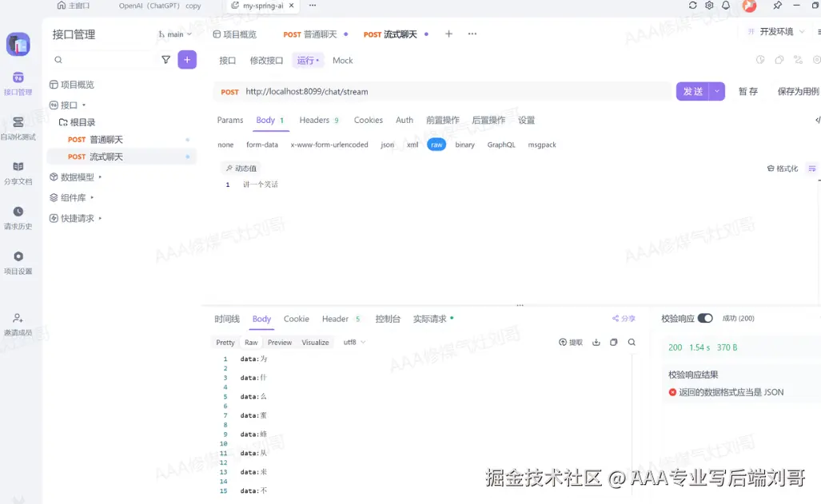Click the refresh icon in title bar
Screen dimensions: 821x504
click(693, 6)
